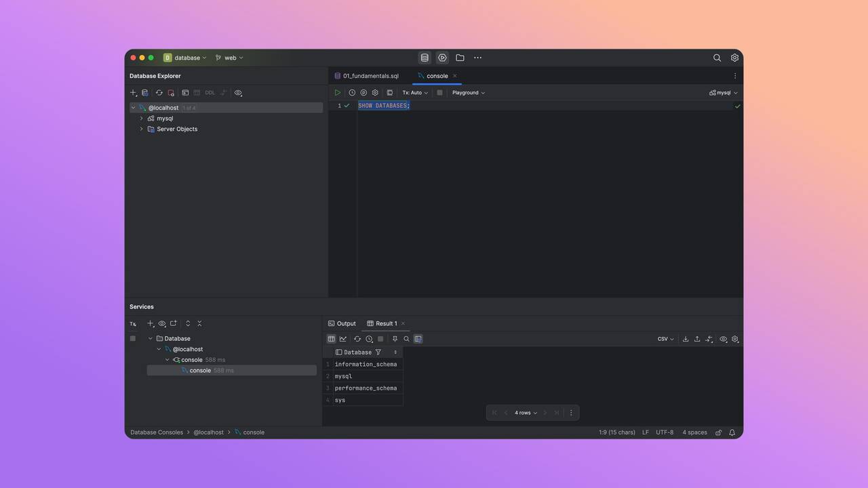
Task: Collapse the Database node in Services
Action: tap(151, 338)
